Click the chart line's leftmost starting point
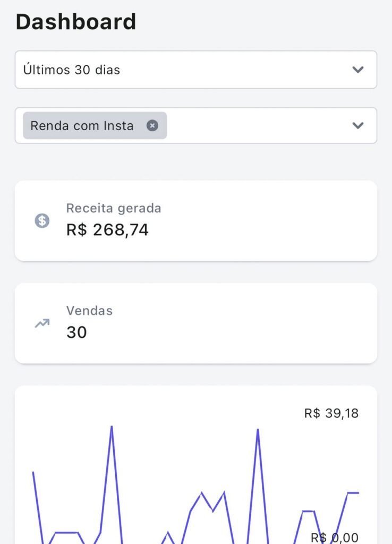The image size is (392, 544). (x=33, y=472)
